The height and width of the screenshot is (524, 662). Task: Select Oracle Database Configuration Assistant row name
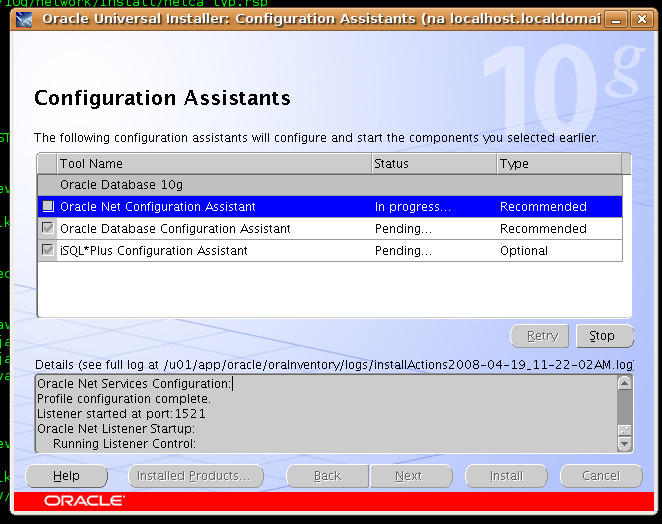pos(175,229)
